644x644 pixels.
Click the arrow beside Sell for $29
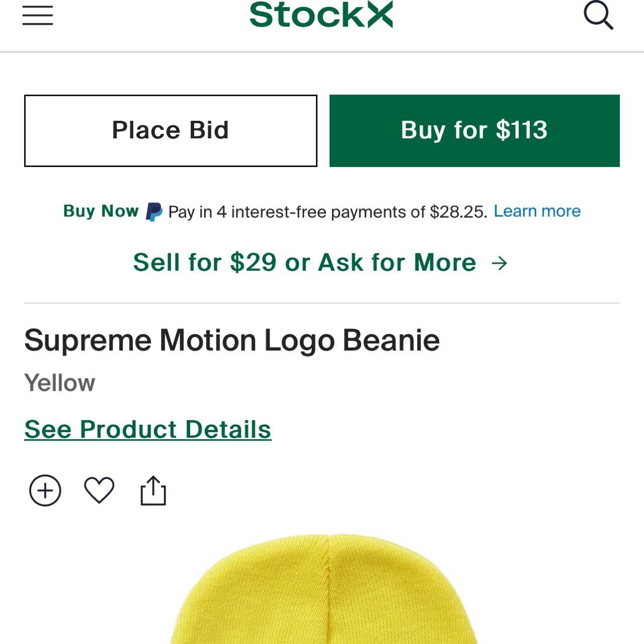(500, 263)
